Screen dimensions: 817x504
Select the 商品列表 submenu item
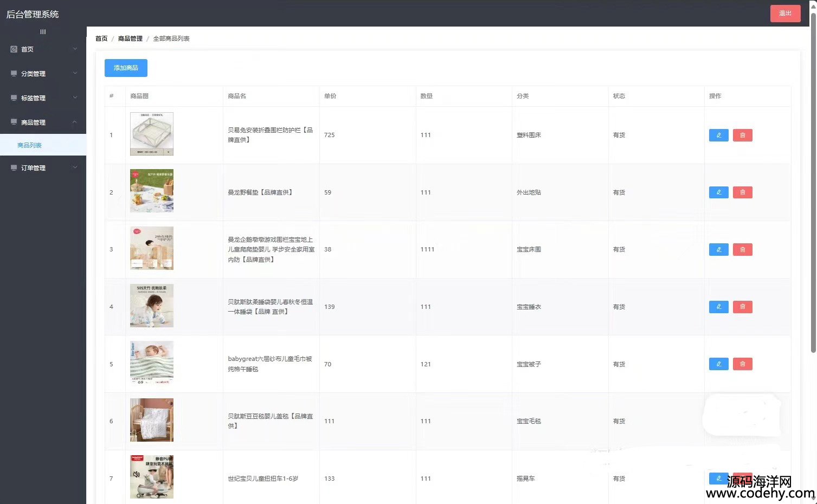[x=43, y=145]
